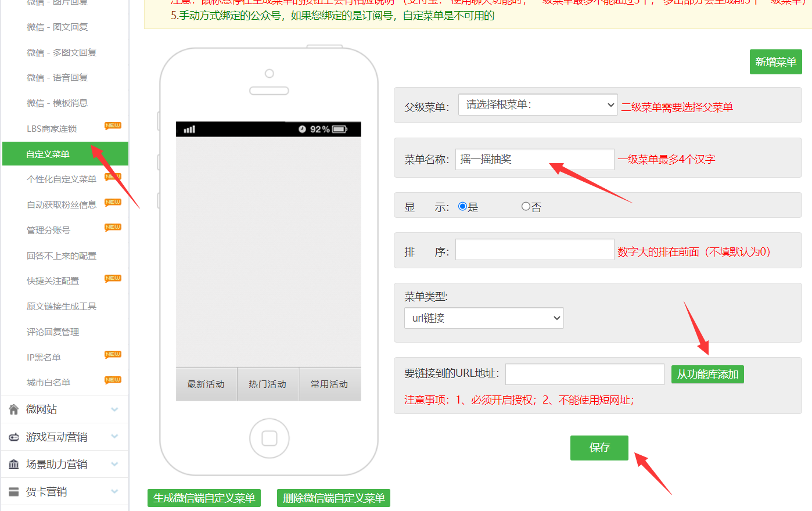Viewport: 812px width, 511px height.
Task: Open 回答不上来的配置 sidebar item
Action: coord(62,256)
